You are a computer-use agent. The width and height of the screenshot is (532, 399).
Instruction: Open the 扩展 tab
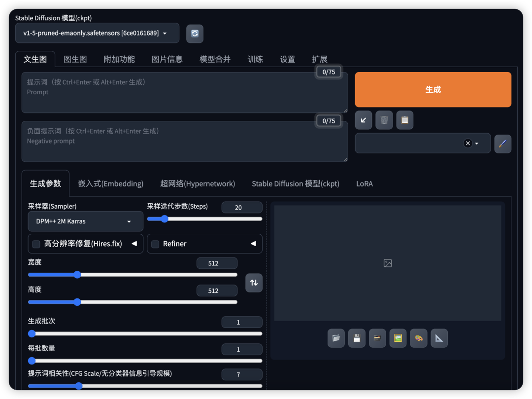click(x=320, y=59)
